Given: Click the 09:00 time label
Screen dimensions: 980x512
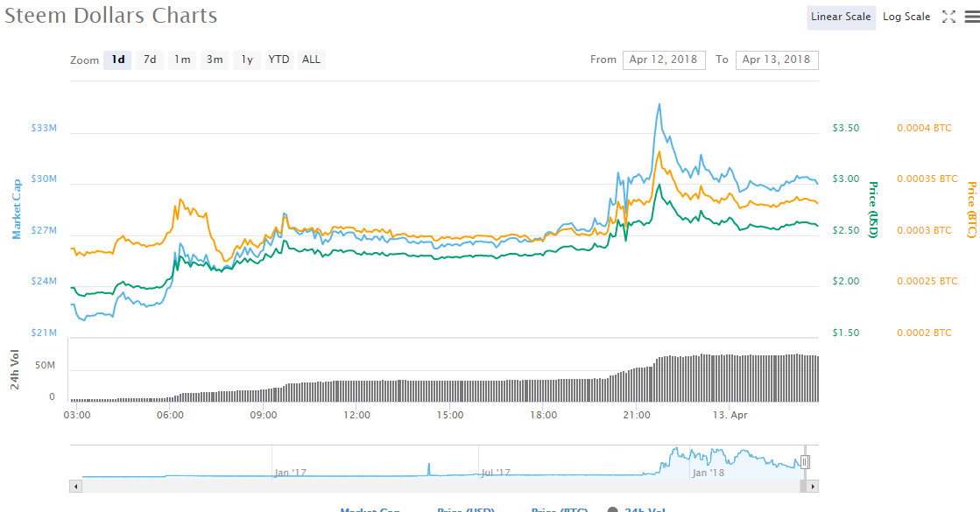Looking at the screenshot, I should 263,415.
